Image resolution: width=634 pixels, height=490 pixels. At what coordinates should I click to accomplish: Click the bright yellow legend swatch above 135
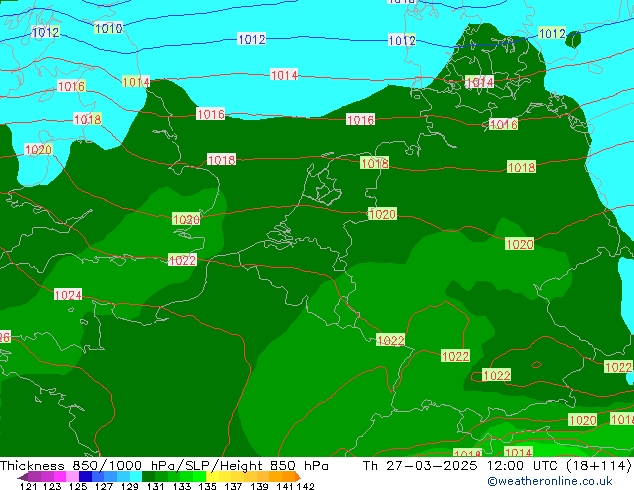tap(212, 476)
